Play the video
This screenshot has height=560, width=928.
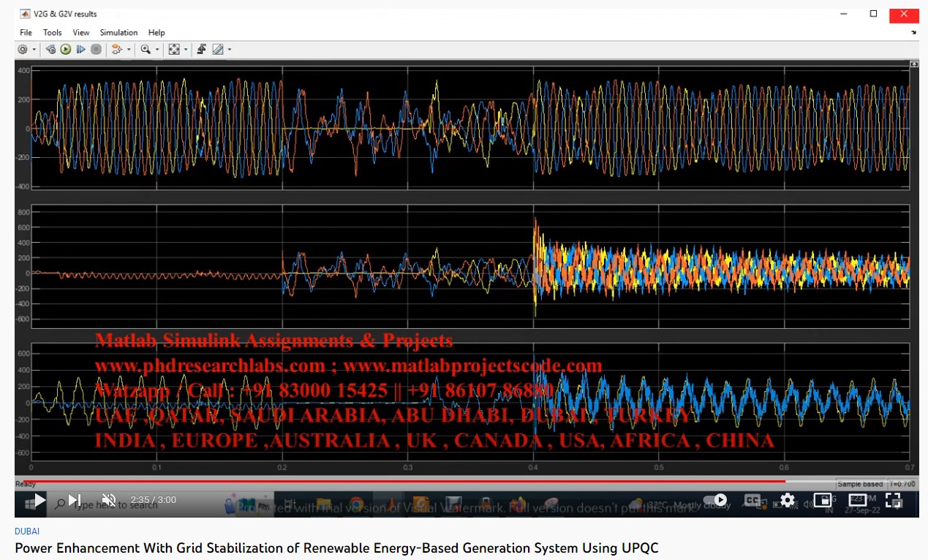tap(39, 500)
